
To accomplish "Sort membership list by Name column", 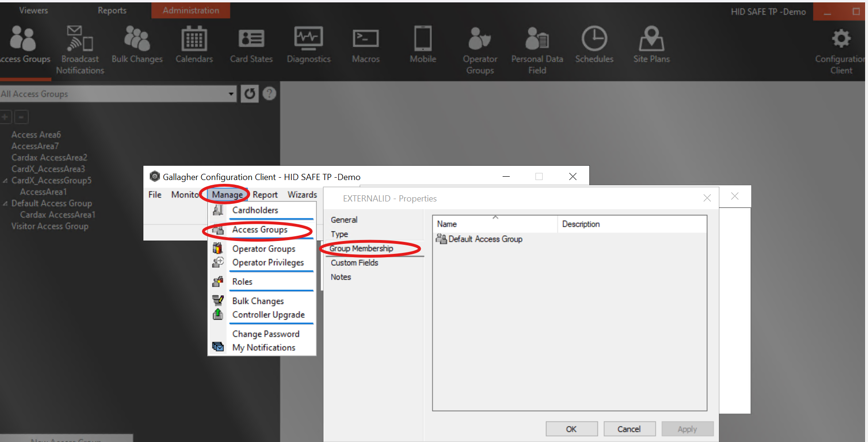I will (x=495, y=224).
